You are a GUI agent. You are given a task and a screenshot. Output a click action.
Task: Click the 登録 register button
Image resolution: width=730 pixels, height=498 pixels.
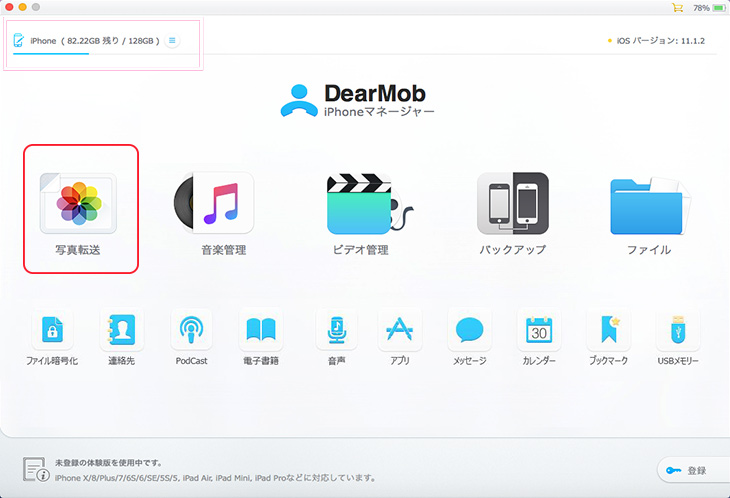coord(693,471)
